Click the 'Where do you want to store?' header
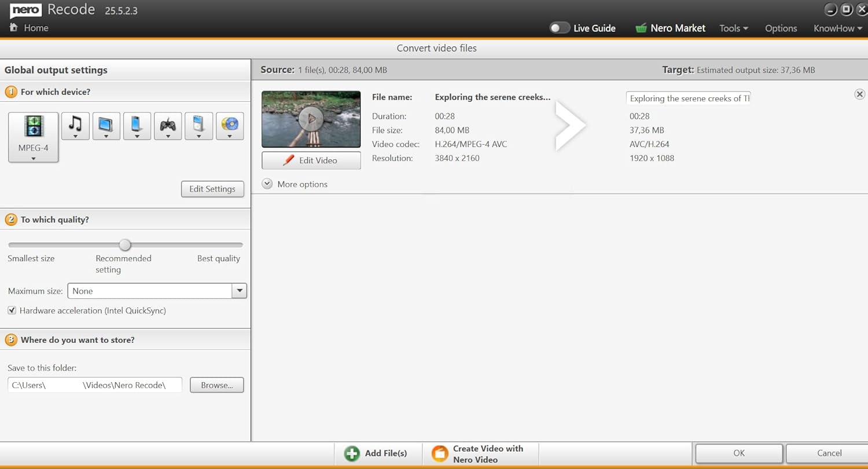Image resolution: width=868 pixels, height=469 pixels. (78, 340)
